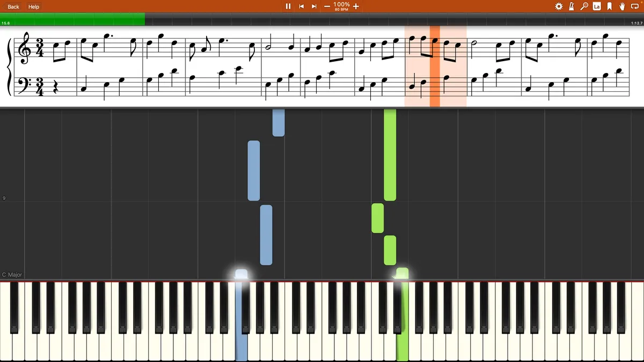This screenshot has width=644, height=362.
Task: Open bookmarks icon
Action: tap(610, 6)
